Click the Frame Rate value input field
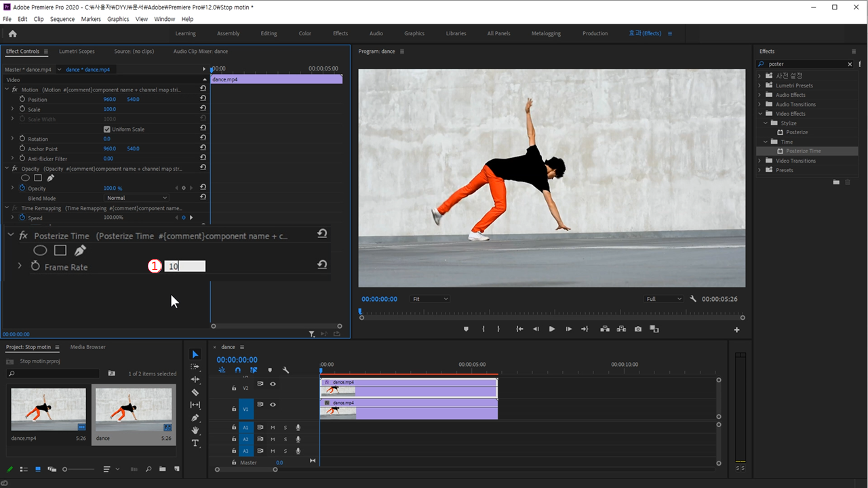Viewport: 868px width, 488px height. click(x=184, y=266)
